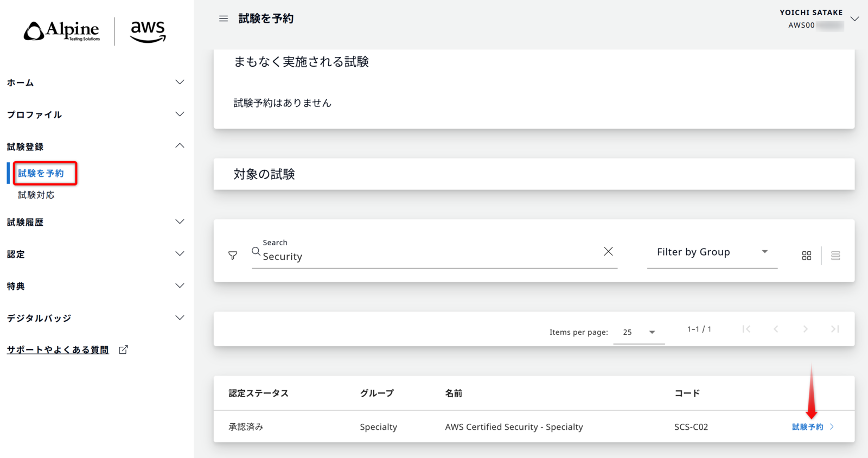
Task: Sort by 認定ステータス column header
Action: [258, 393]
